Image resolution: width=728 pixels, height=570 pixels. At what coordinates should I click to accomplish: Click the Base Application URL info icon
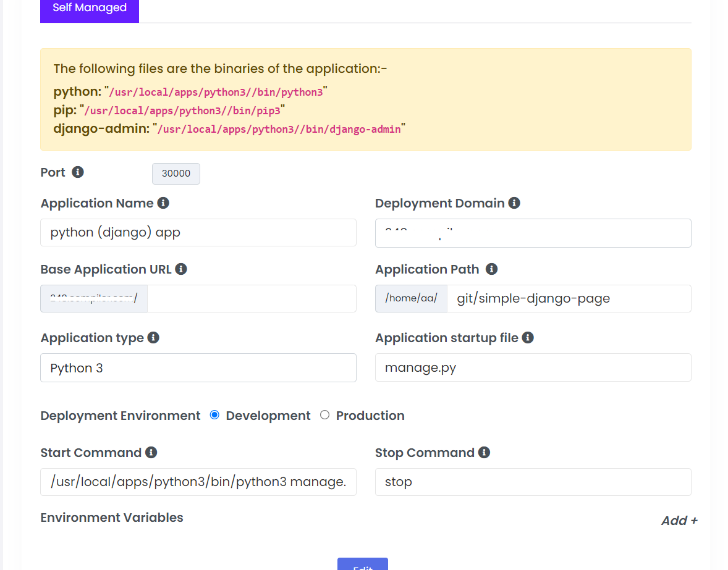[181, 269]
